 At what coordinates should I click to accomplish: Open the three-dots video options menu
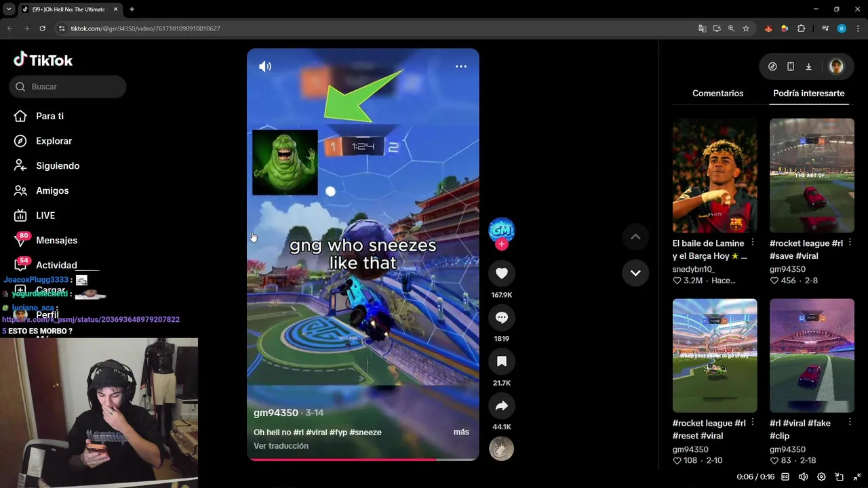[x=461, y=66]
